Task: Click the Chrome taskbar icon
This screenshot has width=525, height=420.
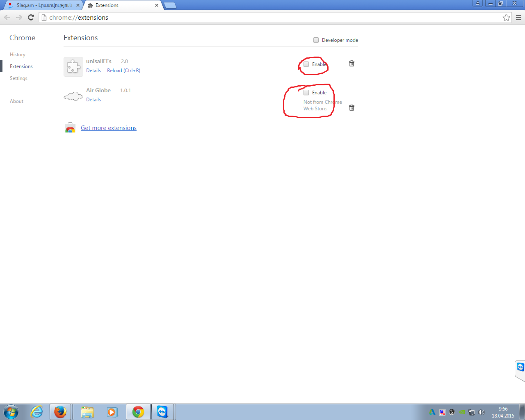Action: [x=138, y=412]
